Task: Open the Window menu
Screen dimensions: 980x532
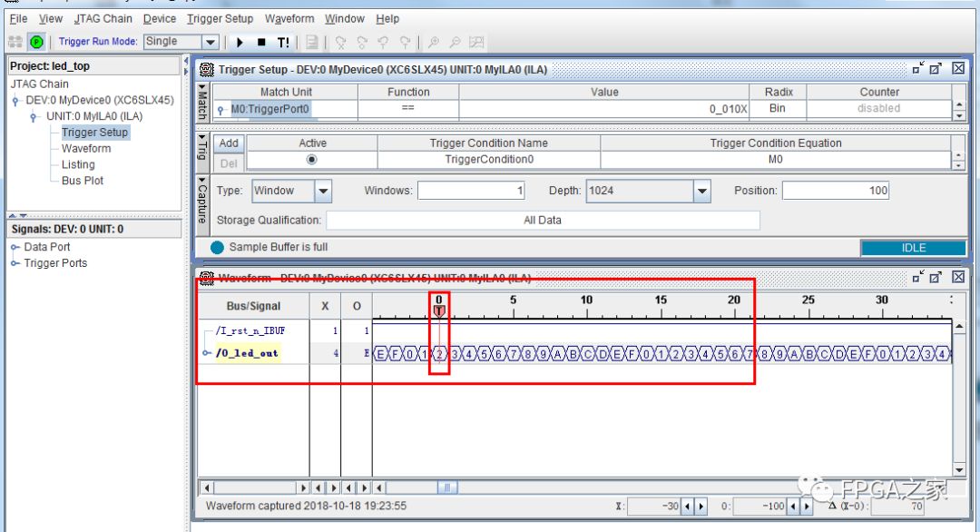Action: pos(345,19)
